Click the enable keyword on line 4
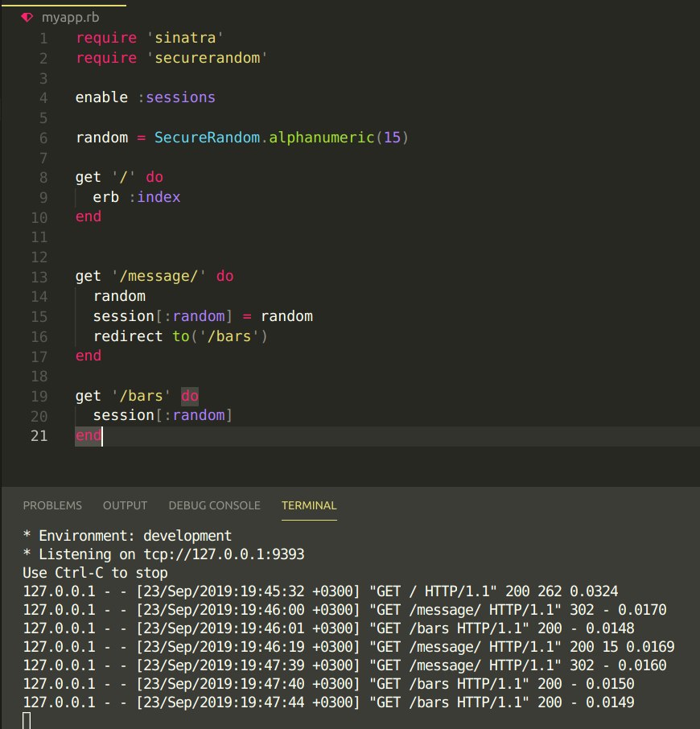This screenshot has height=729, width=700. click(101, 97)
